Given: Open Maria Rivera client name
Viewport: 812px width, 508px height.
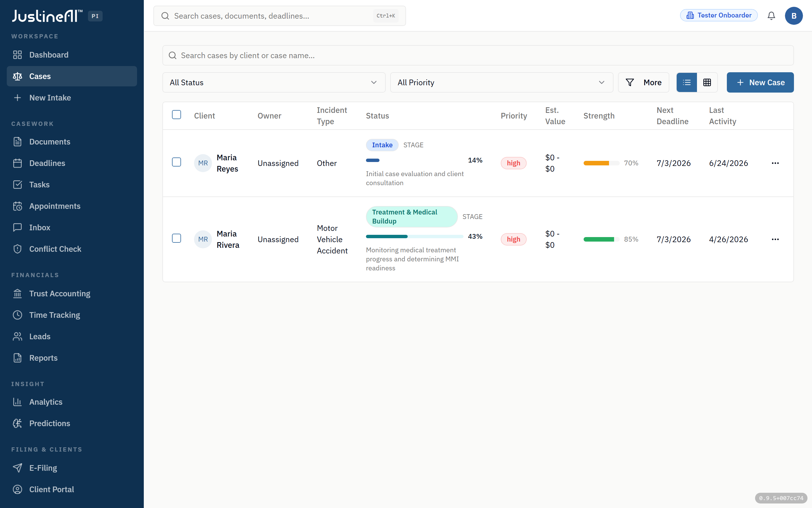Looking at the screenshot, I should tap(228, 239).
